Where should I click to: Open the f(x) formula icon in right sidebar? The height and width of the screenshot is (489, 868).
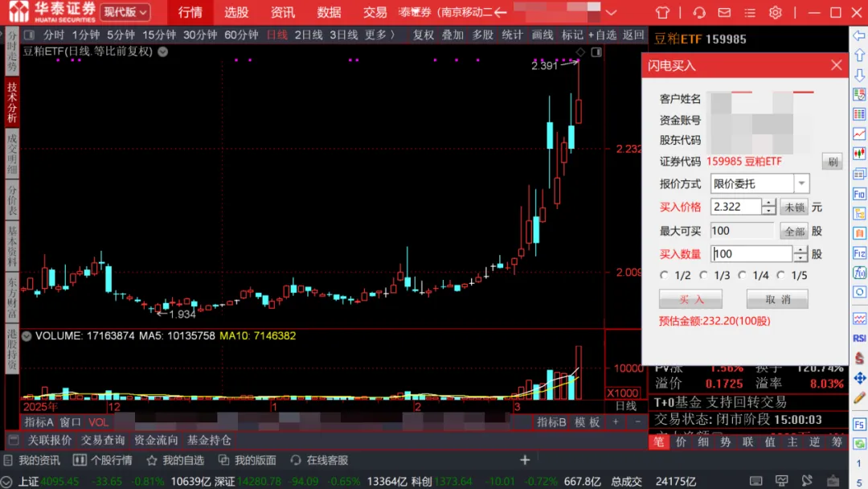click(x=859, y=273)
